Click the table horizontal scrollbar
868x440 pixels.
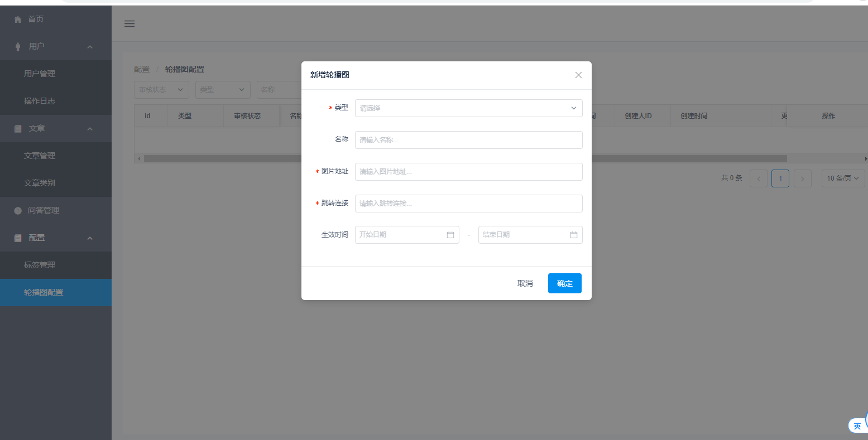pos(465,158)
